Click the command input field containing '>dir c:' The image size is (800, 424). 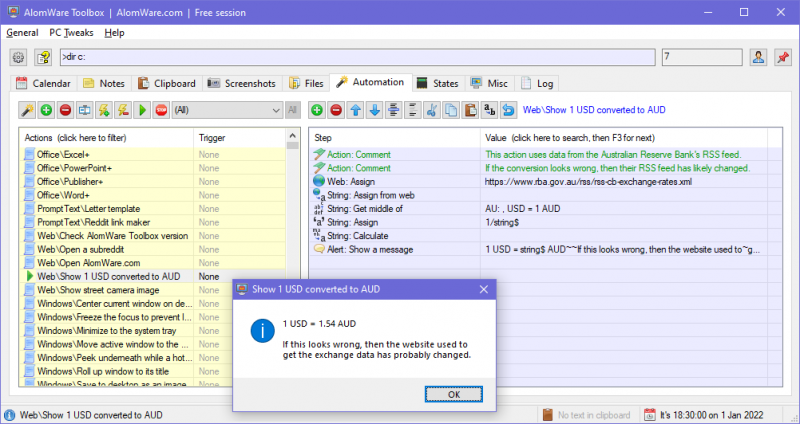pos(357,57)
